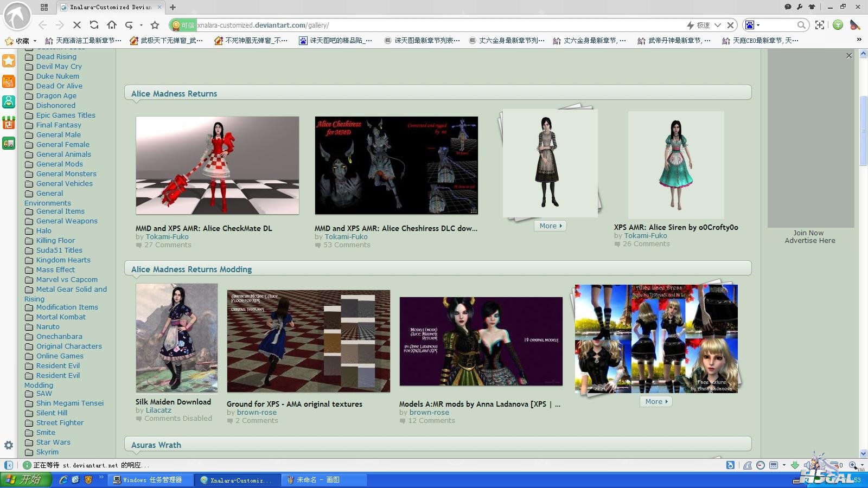Open the 诛天图吧的精品贴 bookmark
This screenshot has width=868, height=488.
click(x=335, y=41)
